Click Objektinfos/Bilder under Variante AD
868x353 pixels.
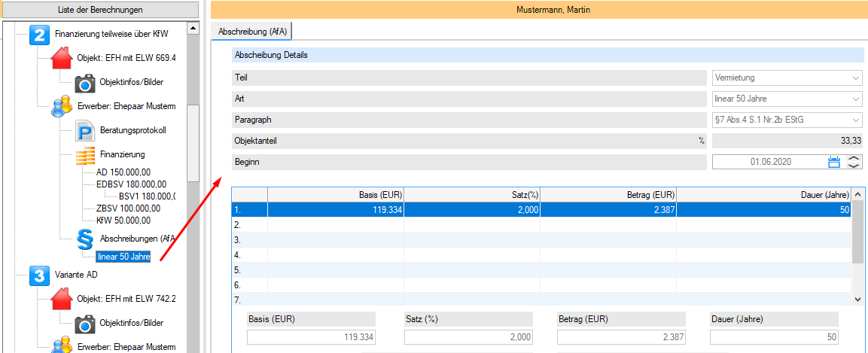point(131,323)
